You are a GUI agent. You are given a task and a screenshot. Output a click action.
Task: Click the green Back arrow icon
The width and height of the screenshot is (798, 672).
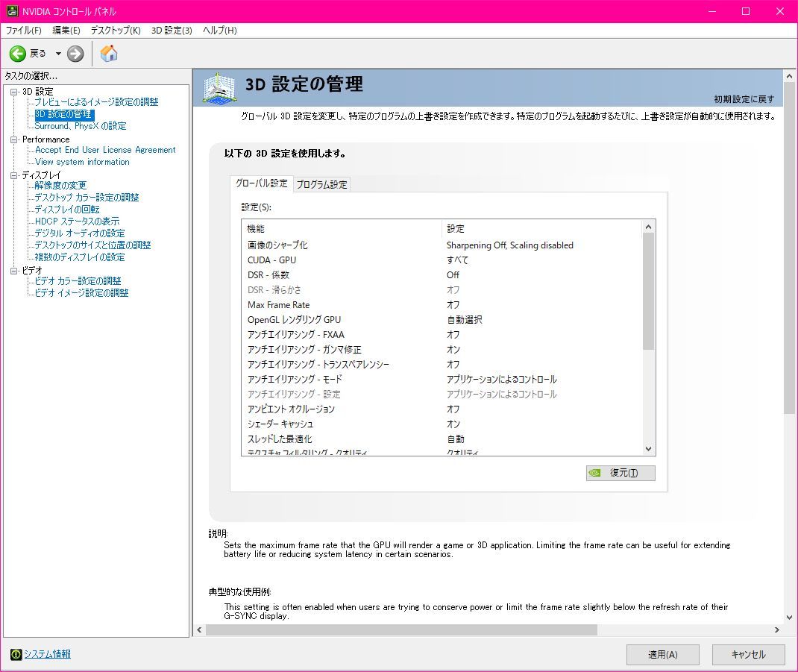coord(18,54)
